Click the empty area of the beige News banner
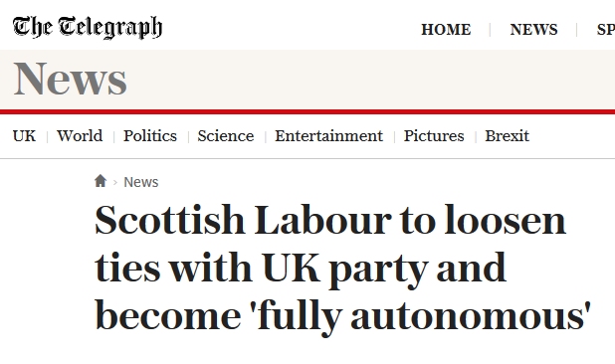 (370, 80)
